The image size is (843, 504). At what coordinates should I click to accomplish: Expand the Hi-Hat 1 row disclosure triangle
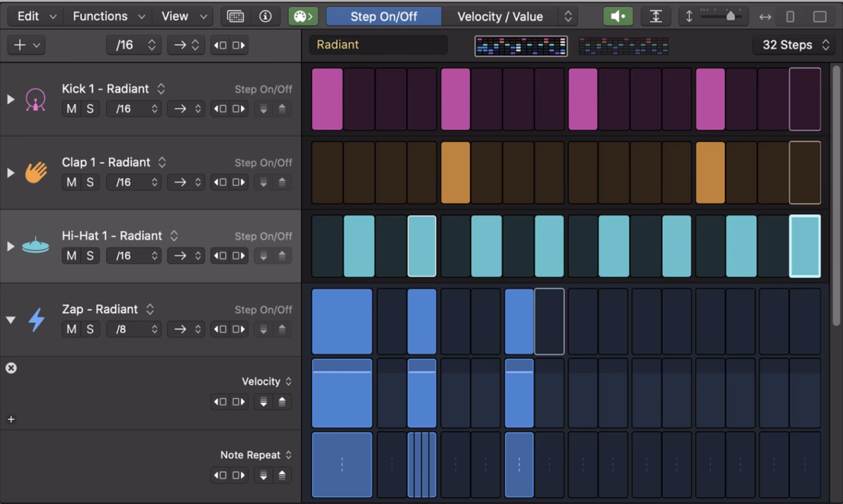pyautogui.click(x=11, y=246)
